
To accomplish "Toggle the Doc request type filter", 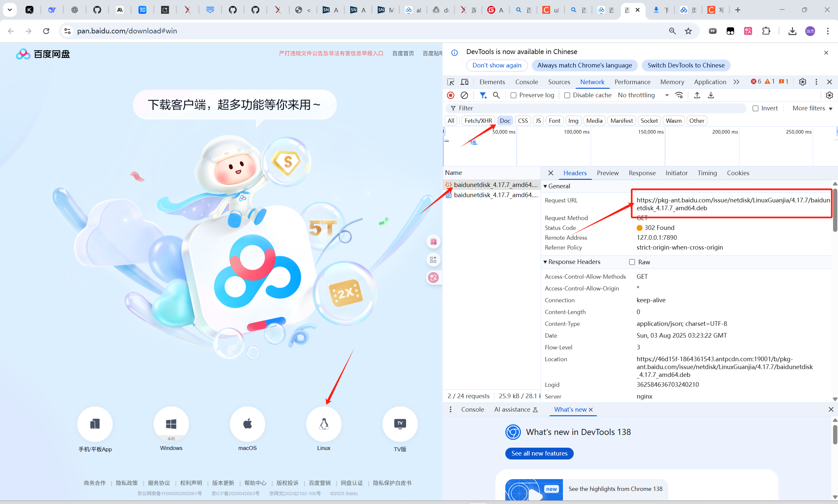I will pyautogui.click(x=505, y=121).
